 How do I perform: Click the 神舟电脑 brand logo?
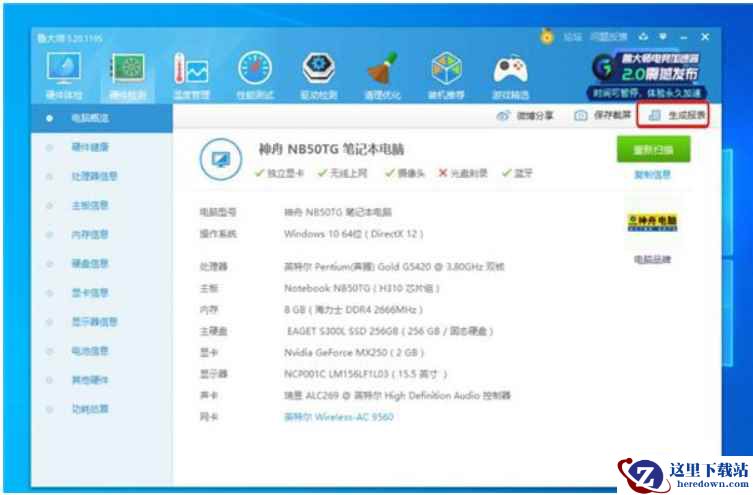click(x=652, y=222)
